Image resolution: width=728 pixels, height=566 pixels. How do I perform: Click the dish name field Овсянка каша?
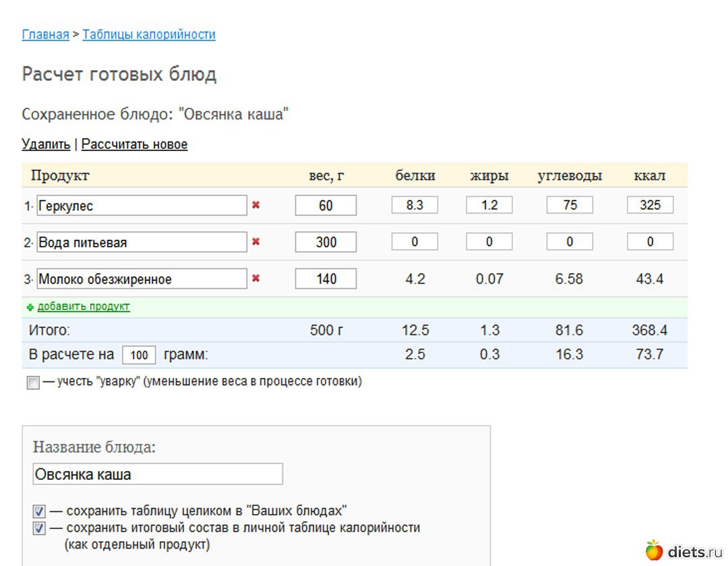pyautogui.click(x=158, y=474)
